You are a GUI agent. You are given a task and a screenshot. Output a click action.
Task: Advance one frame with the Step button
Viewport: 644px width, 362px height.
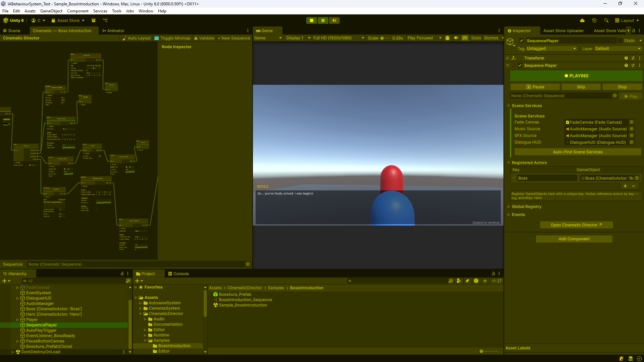click(334, 20)
